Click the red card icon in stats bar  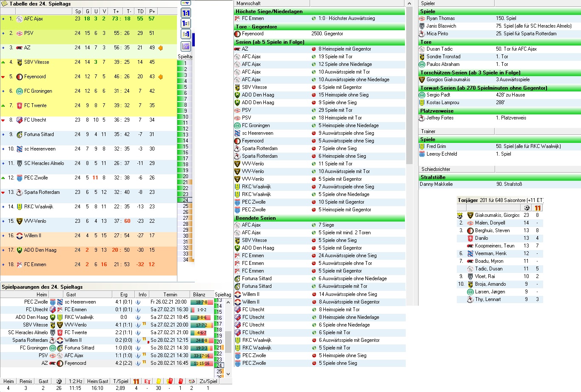point(180,381)
